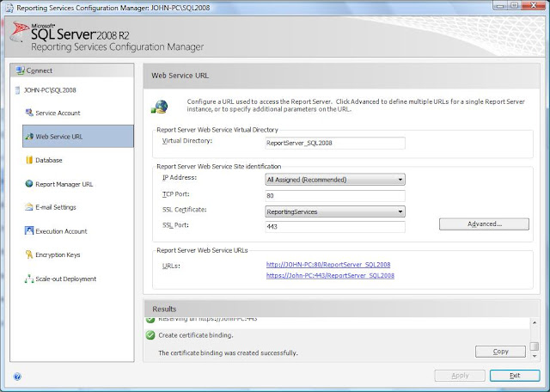Click Results scrollbar down arrow
550x392 pixels.
(x=535, y=356)
